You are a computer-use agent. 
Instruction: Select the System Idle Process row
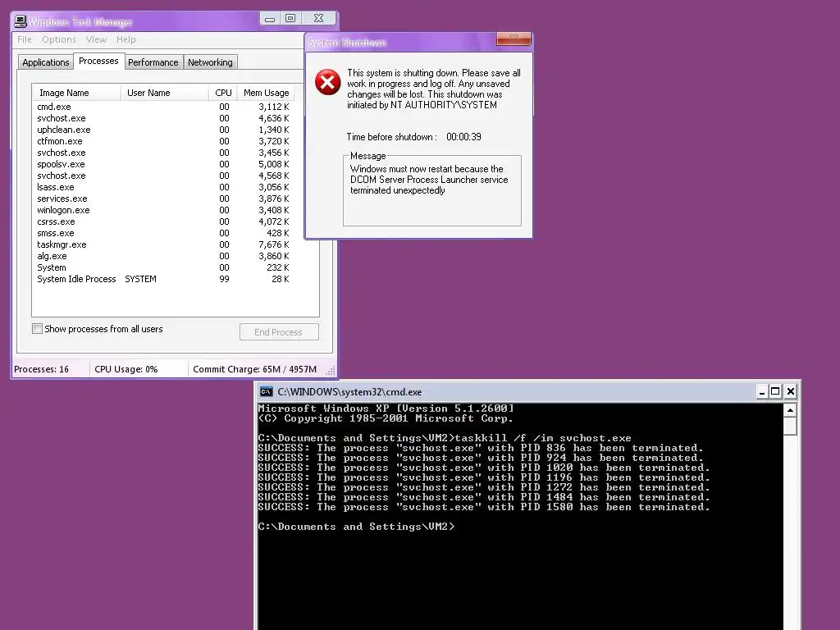click(x=163, y=279)
